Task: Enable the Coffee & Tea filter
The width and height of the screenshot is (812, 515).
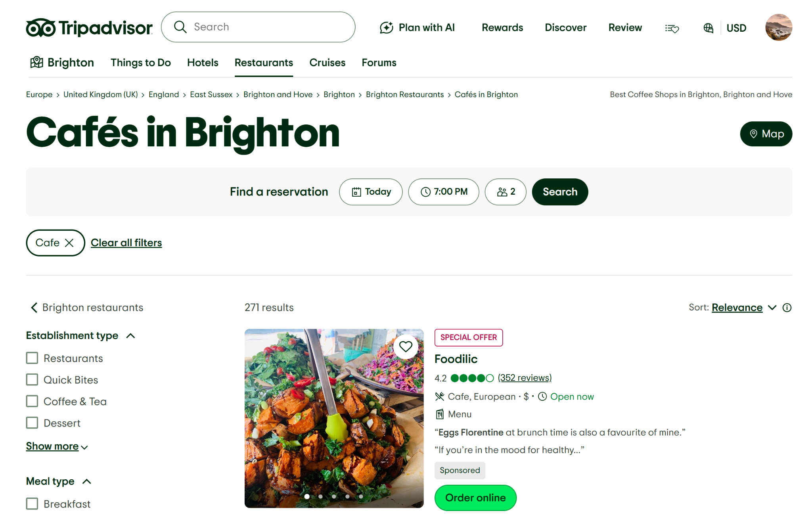Action: pos(32,401)
